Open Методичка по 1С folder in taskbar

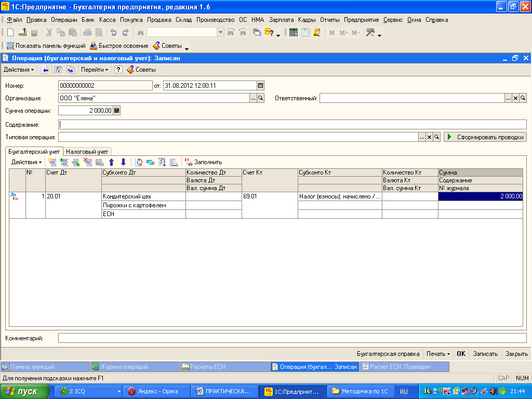click(362, 392)
